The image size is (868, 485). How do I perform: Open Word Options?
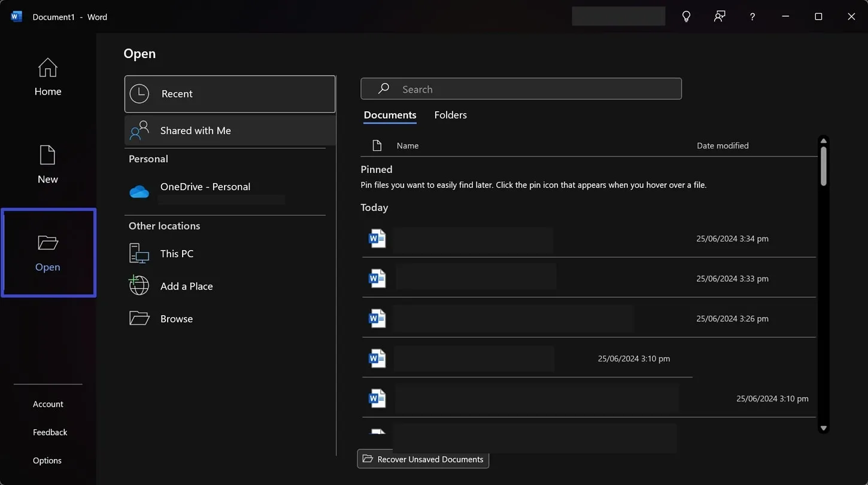pos(47,460)
